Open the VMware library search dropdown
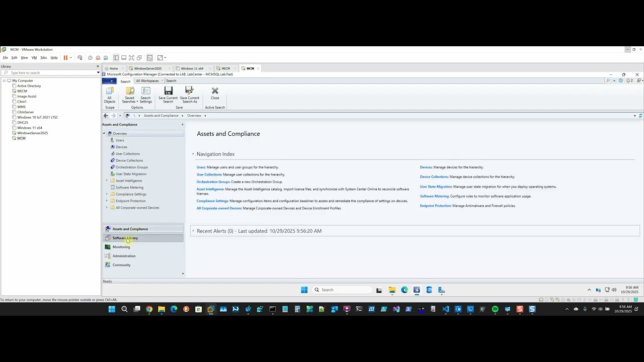Image resolution: width=644 pixels, height=362 pixels. (x=98, y=73)
